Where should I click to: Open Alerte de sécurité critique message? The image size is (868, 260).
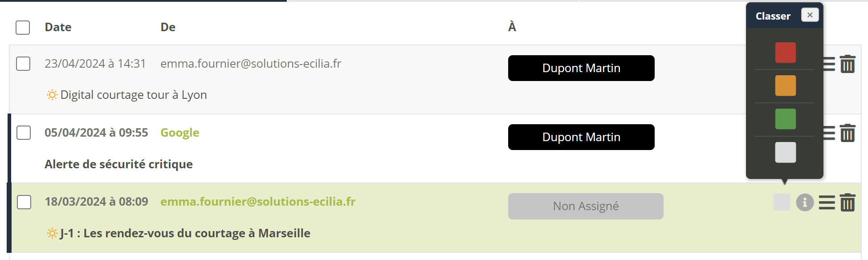(118, 164)
